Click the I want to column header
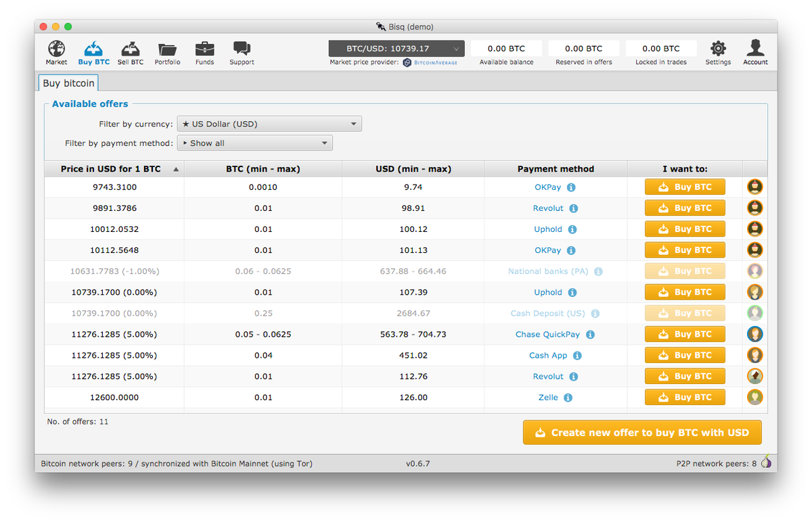 click(x=685, y=169)
